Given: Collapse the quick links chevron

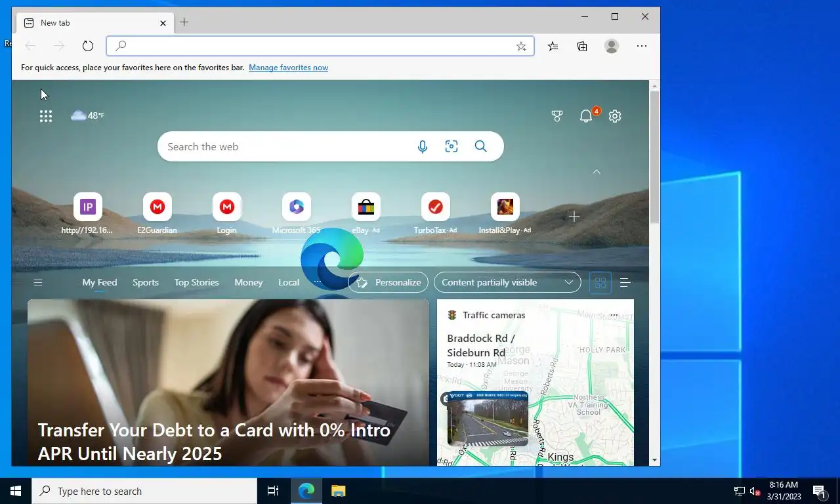Looking at the screenshot, I should tap(597, 172).
